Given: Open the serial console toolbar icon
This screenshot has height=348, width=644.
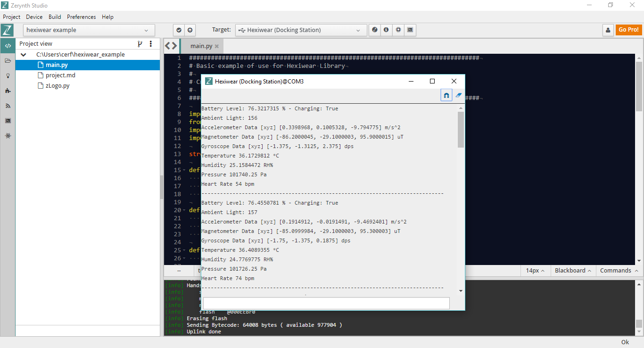Looking at the screenshot, I should [x=410, y=30].
